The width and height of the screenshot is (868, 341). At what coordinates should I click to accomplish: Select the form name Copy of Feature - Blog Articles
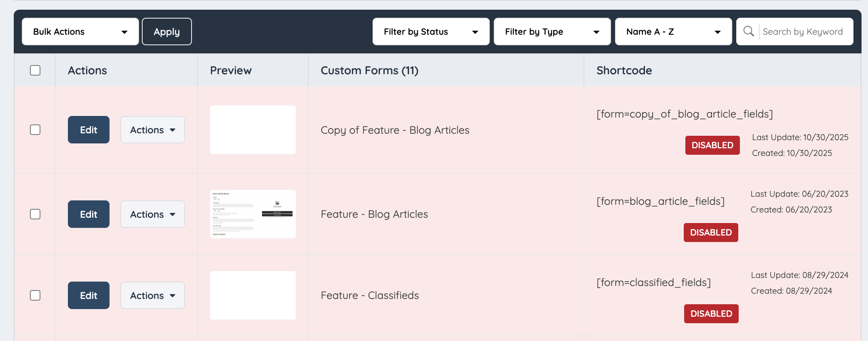395,130
